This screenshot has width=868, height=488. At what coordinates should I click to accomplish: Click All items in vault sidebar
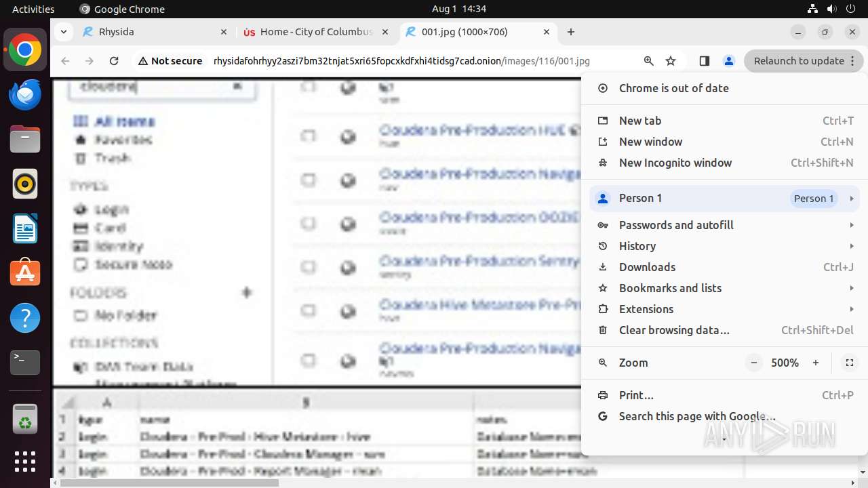coord(124,121)
